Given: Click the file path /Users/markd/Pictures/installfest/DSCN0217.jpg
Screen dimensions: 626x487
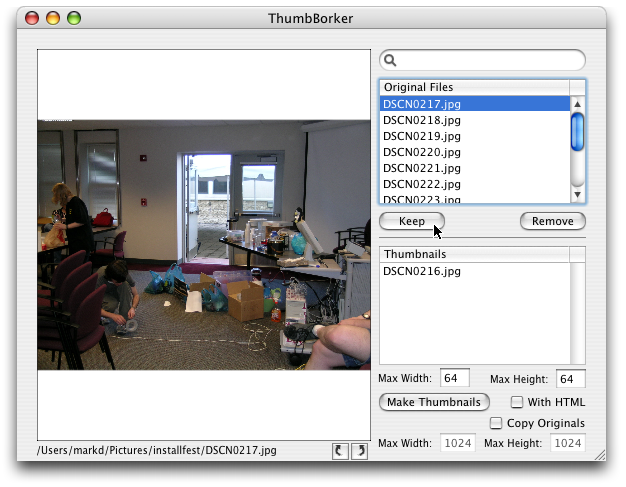Looking at the screenshot, I should tap(156, 450).
